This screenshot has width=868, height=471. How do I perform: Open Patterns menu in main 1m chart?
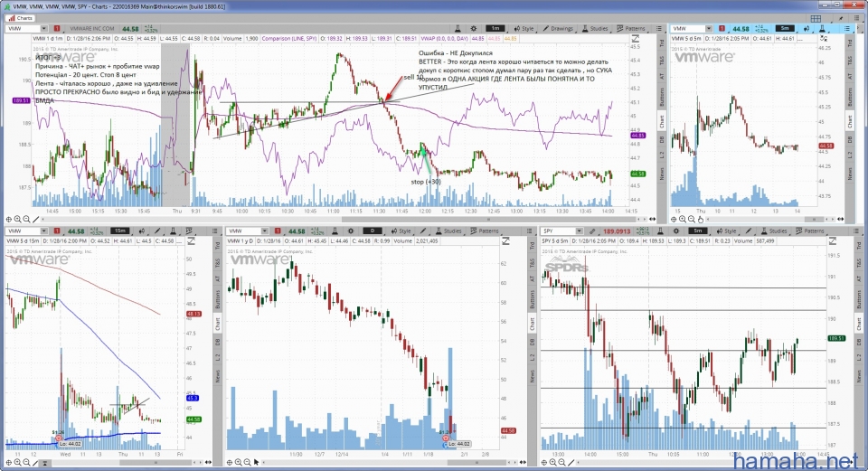631,29
